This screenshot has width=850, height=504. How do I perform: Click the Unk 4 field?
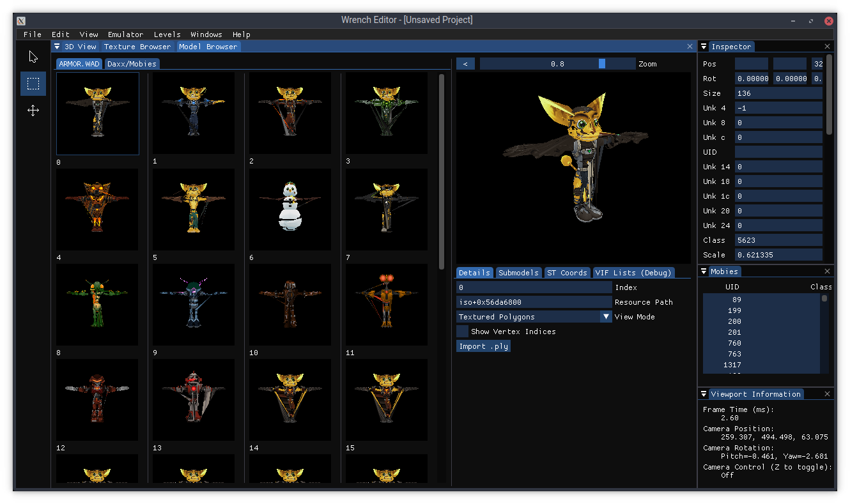(778, 108)
